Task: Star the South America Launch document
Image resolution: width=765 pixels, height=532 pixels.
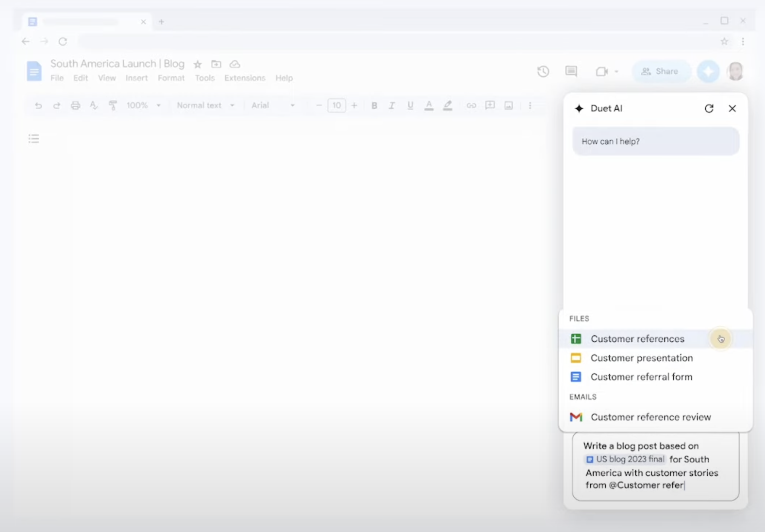Action: coord(198,64)
